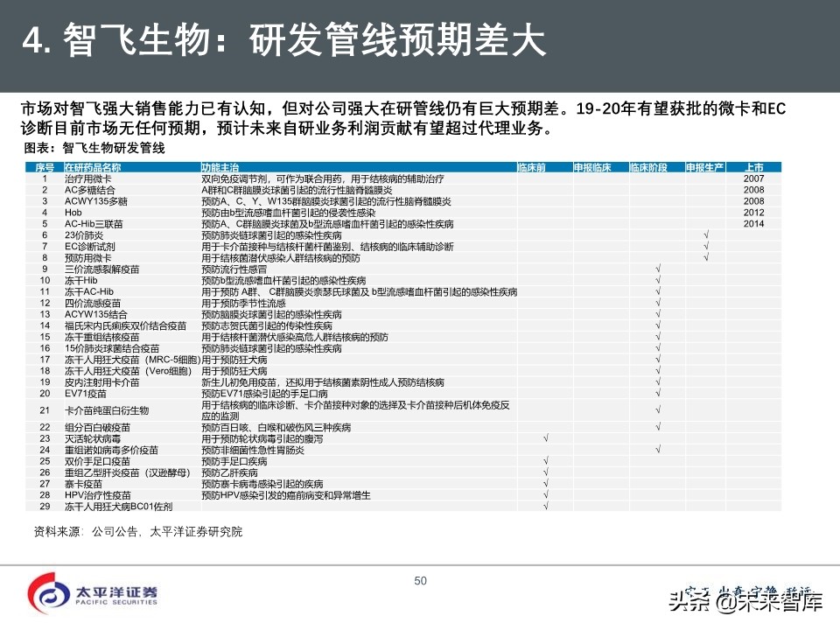Select the '预防用微卡' cell
840x630 pixels.
coord(87,257)
